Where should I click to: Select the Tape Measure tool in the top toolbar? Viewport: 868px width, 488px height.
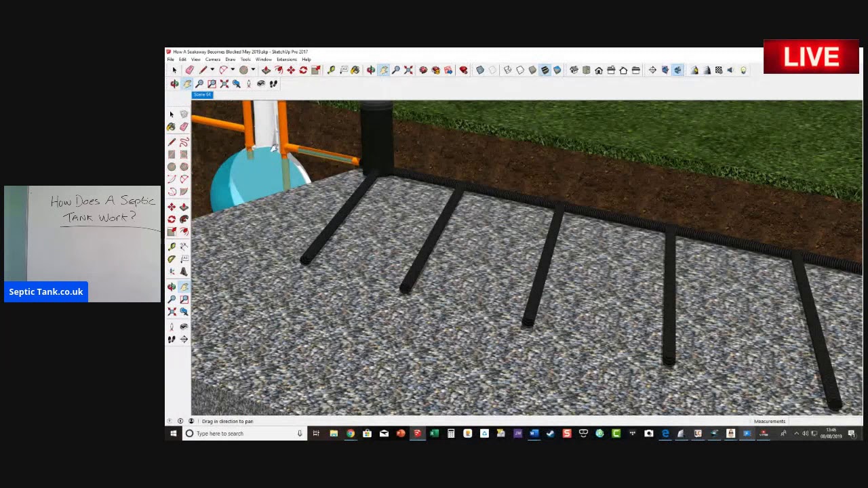coord(331,70)
